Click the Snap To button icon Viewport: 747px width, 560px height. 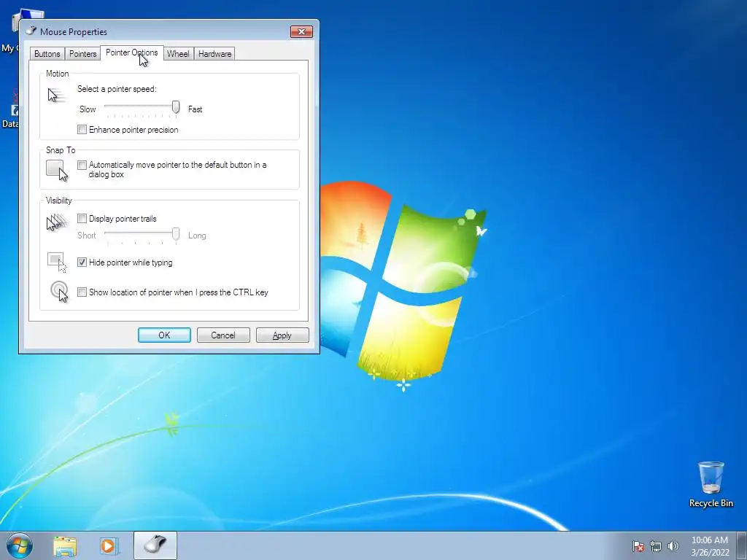click(x=57, y=171)
